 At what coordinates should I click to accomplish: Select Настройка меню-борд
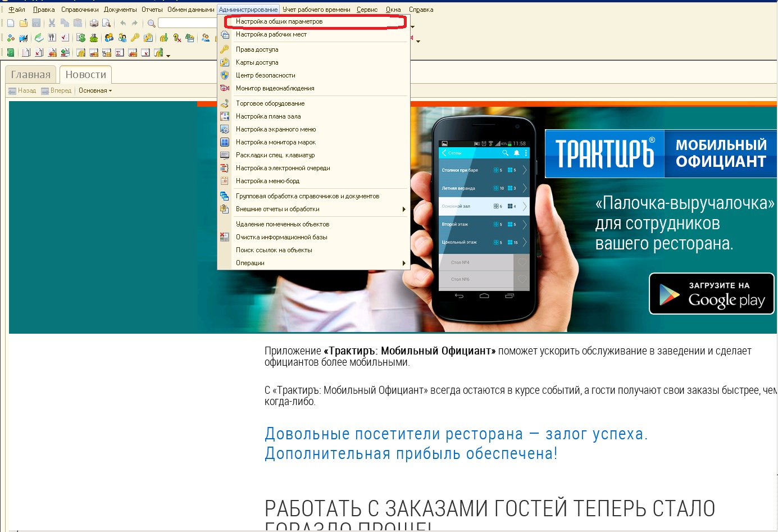point(313,181)
